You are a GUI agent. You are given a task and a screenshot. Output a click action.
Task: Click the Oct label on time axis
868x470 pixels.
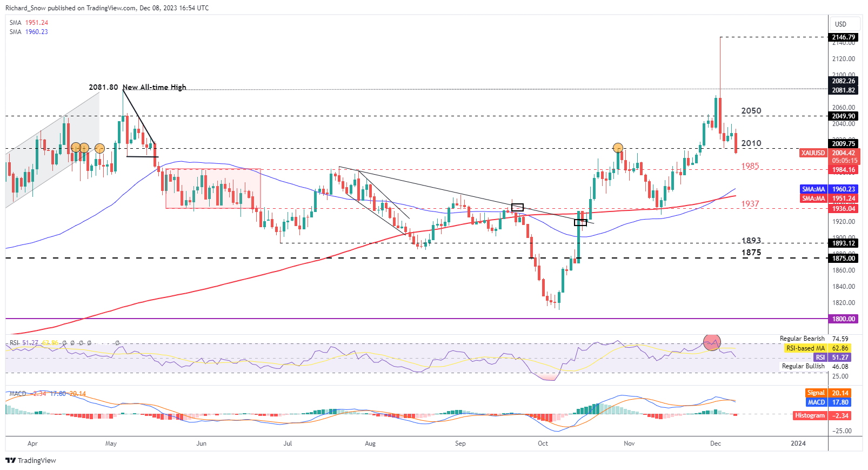[543, 443]
